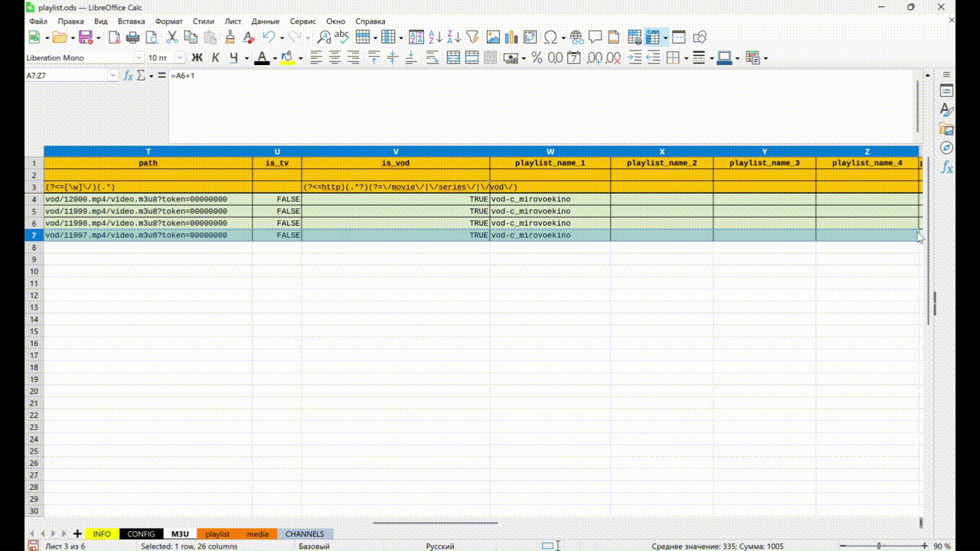Screen dimensions: 980x551
Task: Expand the Name Box dropdown
Action: tap(113, 76)
